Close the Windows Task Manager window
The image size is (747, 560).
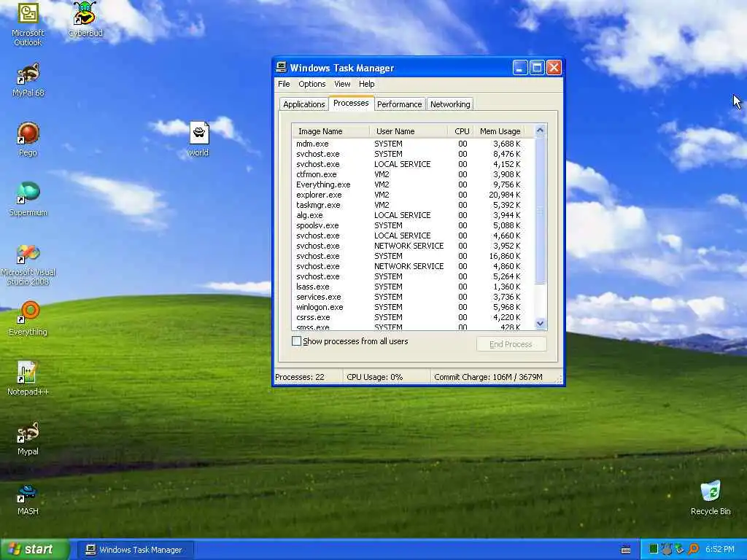click(554, 68)
